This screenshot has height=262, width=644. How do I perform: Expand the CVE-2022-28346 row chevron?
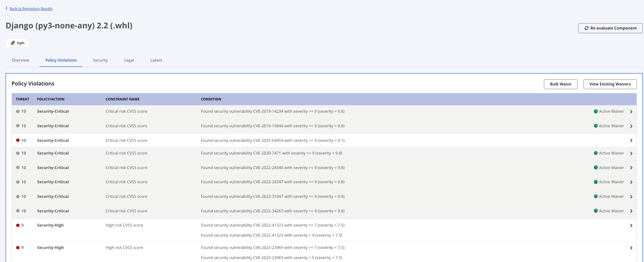pyautogui.click(x=631, y=168)
